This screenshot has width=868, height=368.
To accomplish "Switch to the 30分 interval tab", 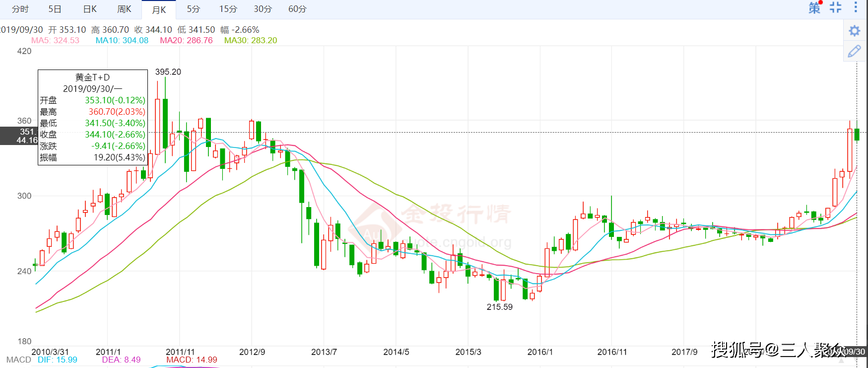I will (263, 9).
